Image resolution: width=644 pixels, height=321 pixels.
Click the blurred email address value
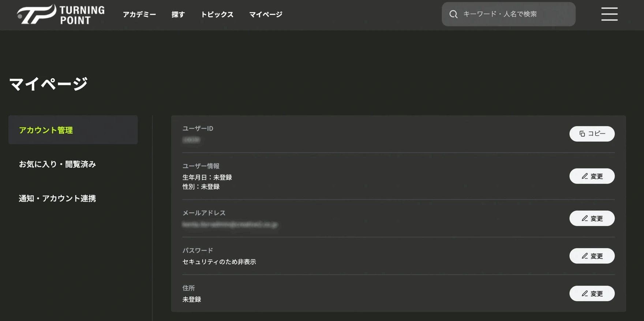click(x=230, y=224)
